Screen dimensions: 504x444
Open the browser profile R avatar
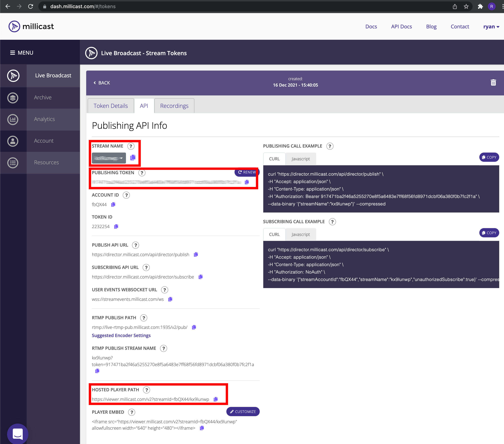point(491,6)
